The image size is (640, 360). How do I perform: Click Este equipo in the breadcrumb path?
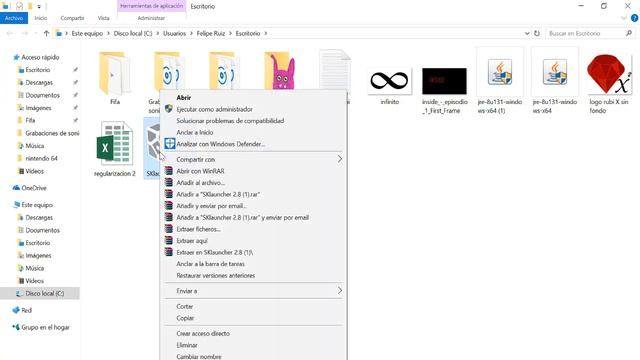pos(87,33)
